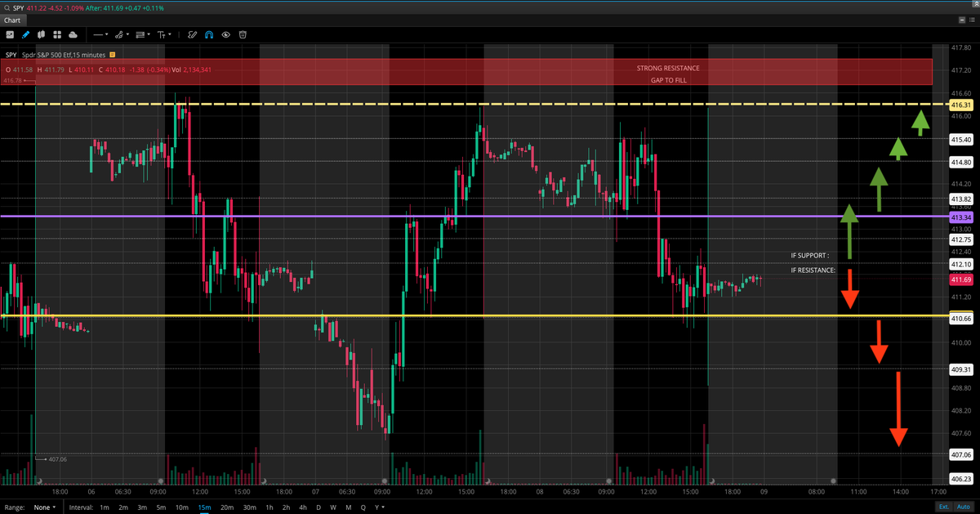Screen dimensions: 980x514
Task: Toggle the Ext. extended hours button
Action: [943, 507]
